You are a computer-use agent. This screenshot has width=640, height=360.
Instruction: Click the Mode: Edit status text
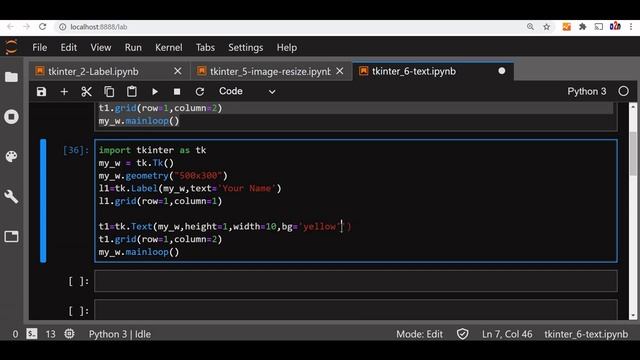419,334
